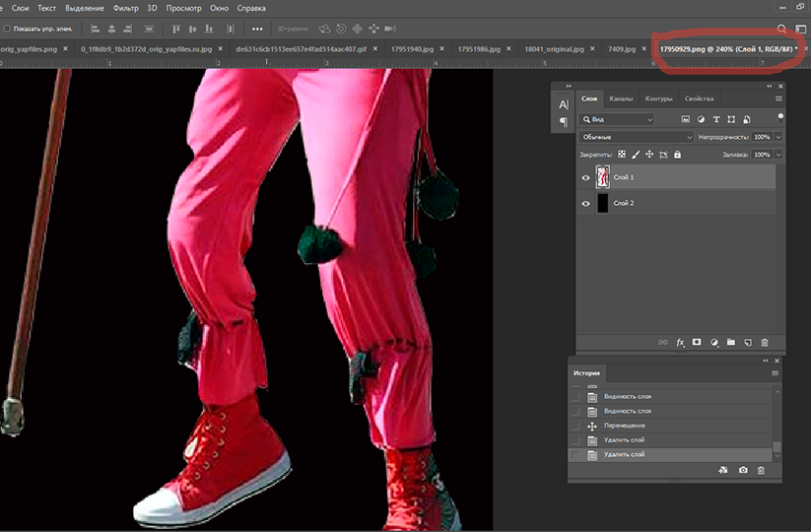Viewport: 811px width, 532px height.
Task: Filter layers by type (T) icon
Action: [715, 119]
